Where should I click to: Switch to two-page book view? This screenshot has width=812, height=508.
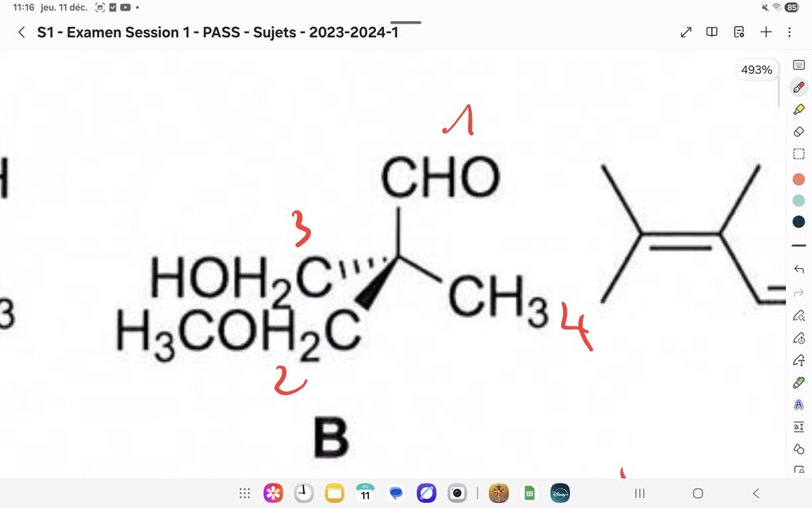(712, 32)
